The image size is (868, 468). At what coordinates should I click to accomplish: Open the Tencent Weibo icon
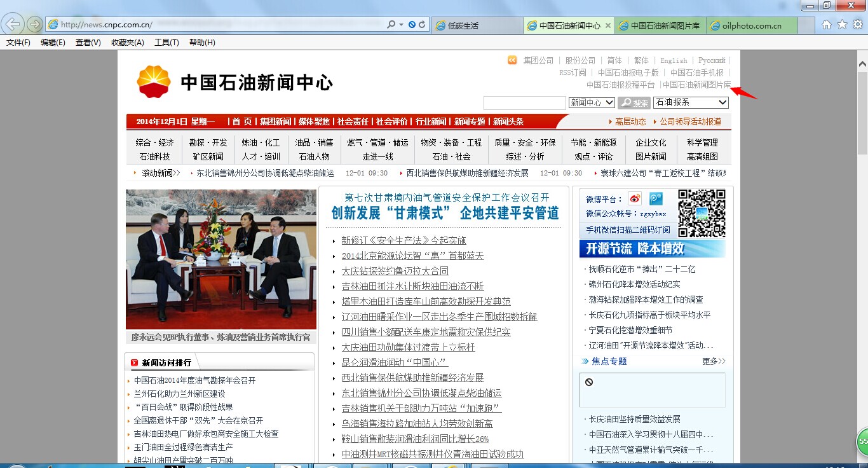[x=656, y=199]
